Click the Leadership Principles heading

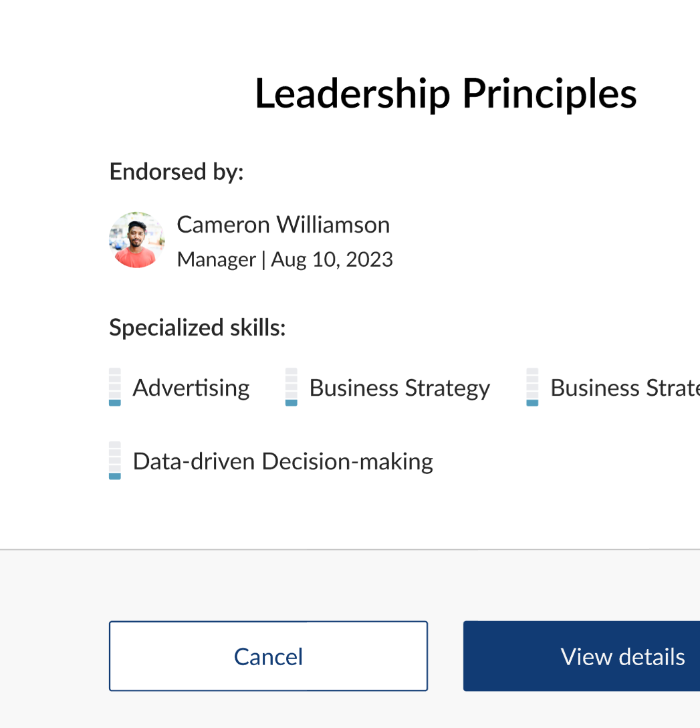(446, 94)
